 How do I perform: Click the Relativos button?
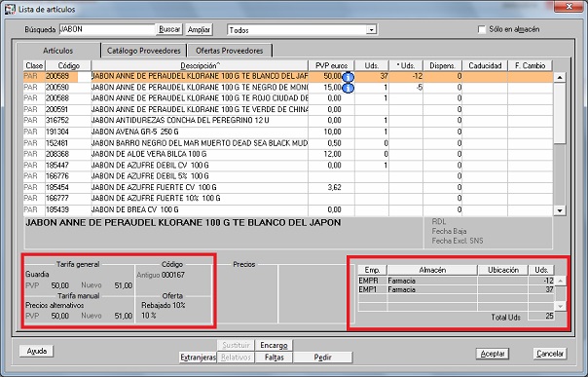(x=236, y=358)
